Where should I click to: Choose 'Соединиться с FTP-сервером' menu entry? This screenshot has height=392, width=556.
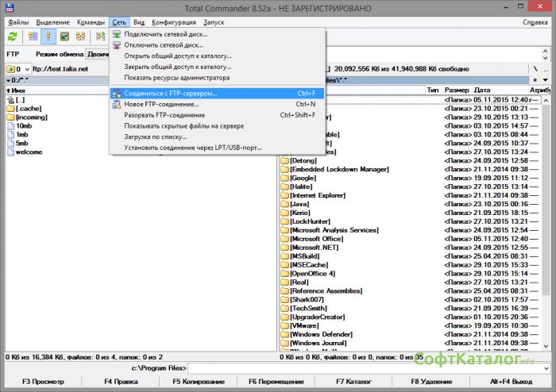170,93
